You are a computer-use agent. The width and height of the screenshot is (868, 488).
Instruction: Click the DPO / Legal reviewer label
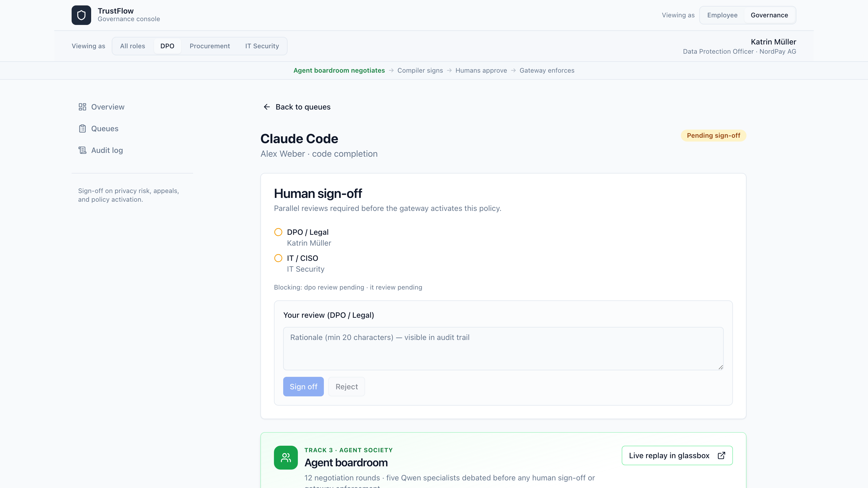[x=308, y=232]
